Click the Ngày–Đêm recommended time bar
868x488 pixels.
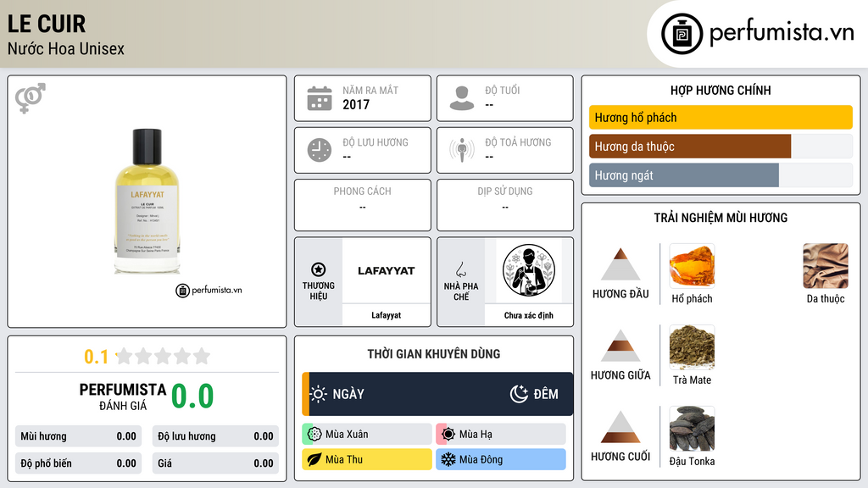[x=437, y=394]
